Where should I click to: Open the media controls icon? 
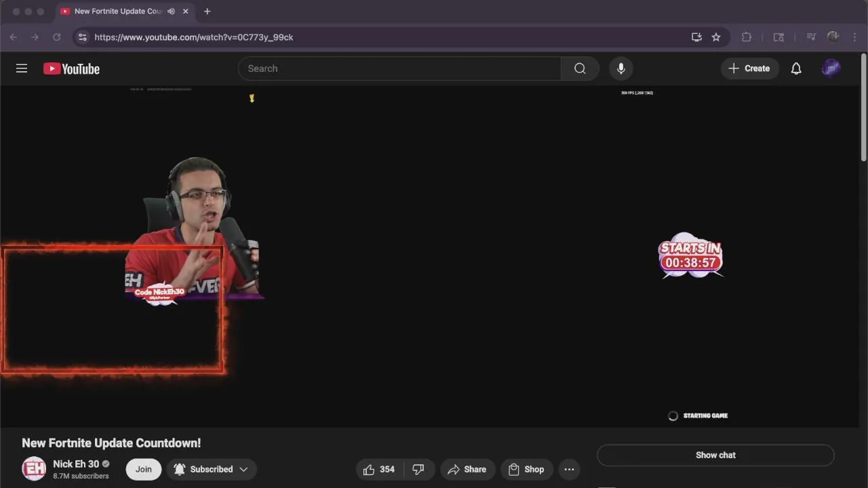(x=810, y=37)
